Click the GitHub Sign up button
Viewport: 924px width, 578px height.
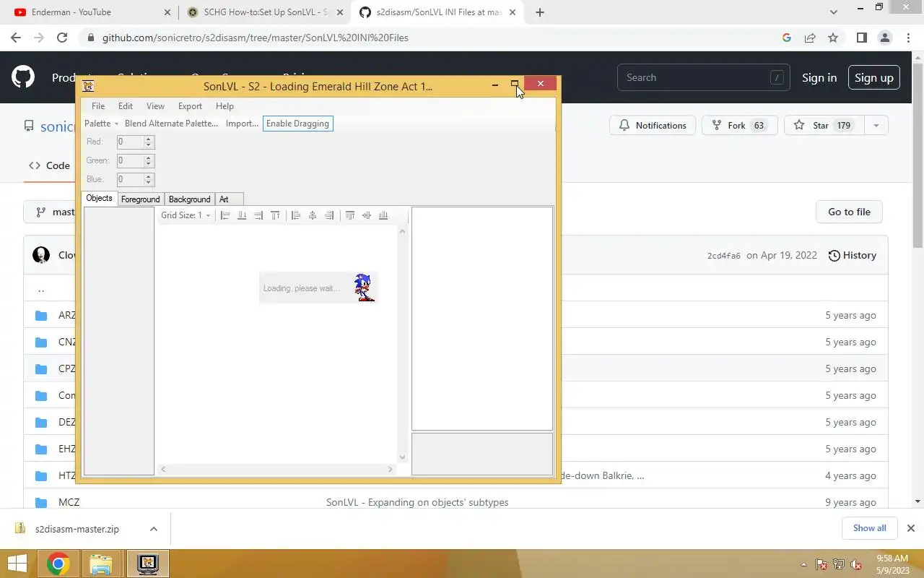tap(873, 77)
